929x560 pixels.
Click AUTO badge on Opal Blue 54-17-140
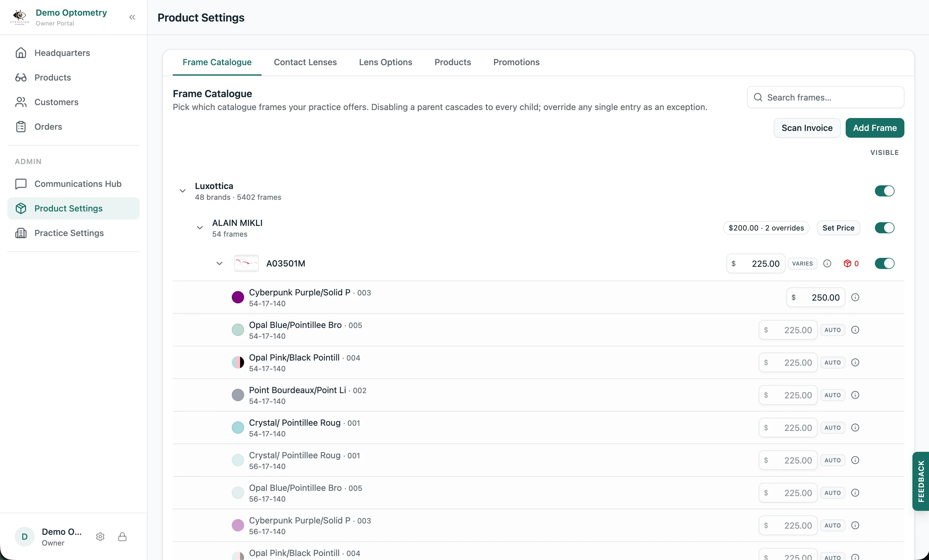[832, 330]
